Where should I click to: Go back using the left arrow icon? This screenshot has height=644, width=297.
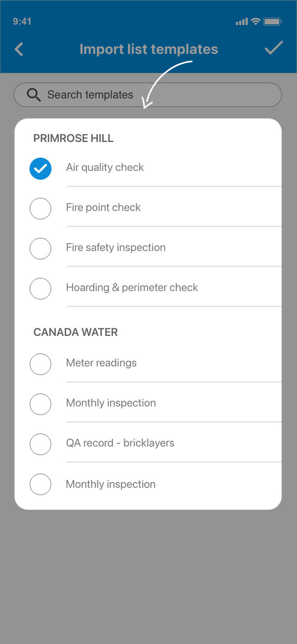(19, 50)
